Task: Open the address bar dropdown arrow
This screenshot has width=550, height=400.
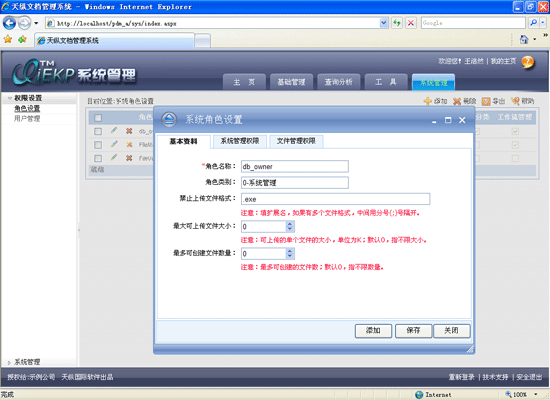Action: (x=384, y=23)
